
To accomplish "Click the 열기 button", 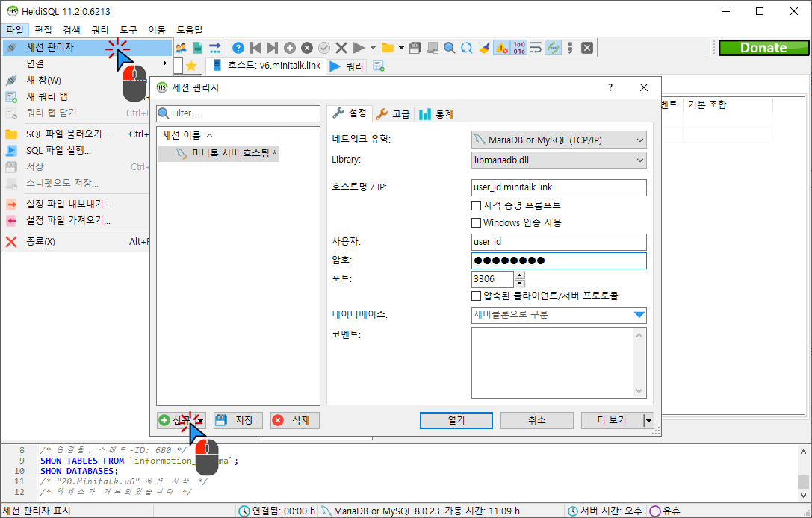I will point(456,421).
